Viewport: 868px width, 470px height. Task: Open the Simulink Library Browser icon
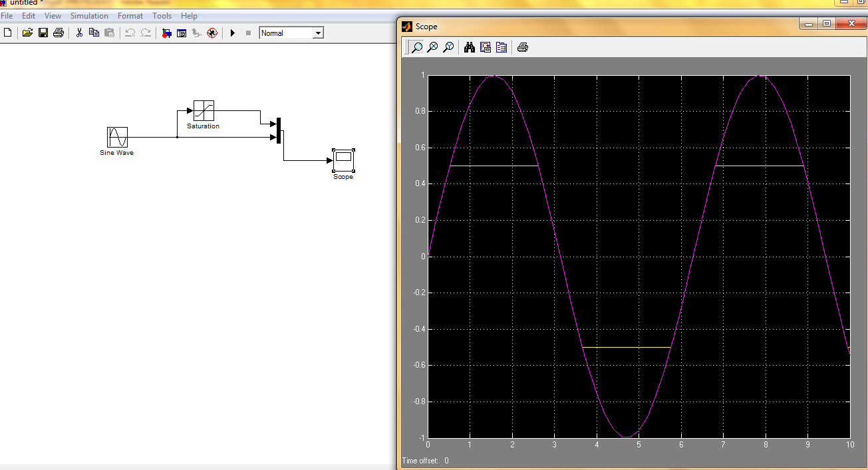point(165,32)
